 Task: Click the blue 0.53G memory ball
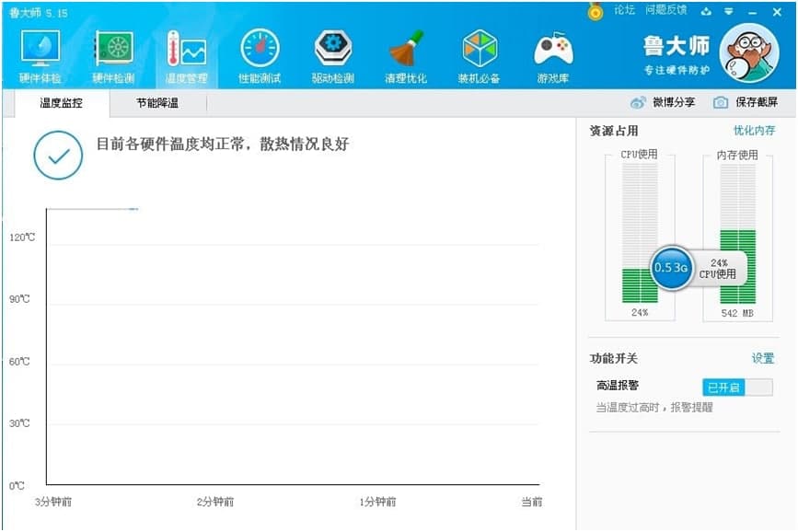(671, 268)
